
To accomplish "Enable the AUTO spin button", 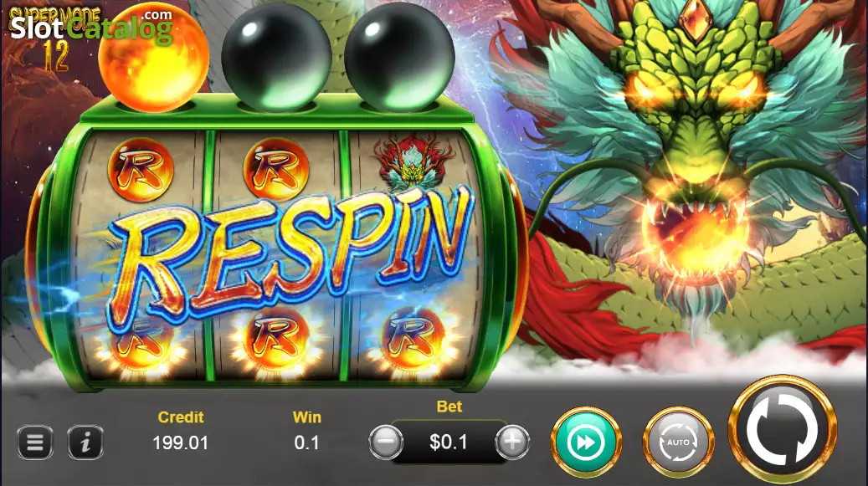I will [678, 443].
